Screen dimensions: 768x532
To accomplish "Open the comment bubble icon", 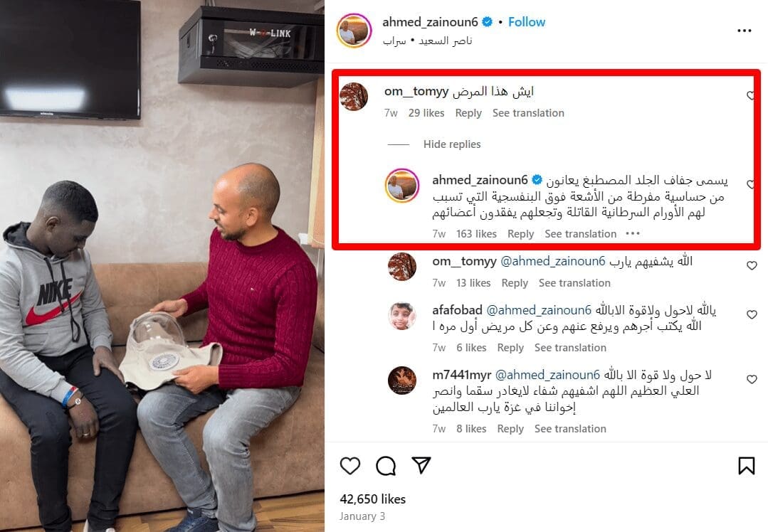I will pos(386,465).
